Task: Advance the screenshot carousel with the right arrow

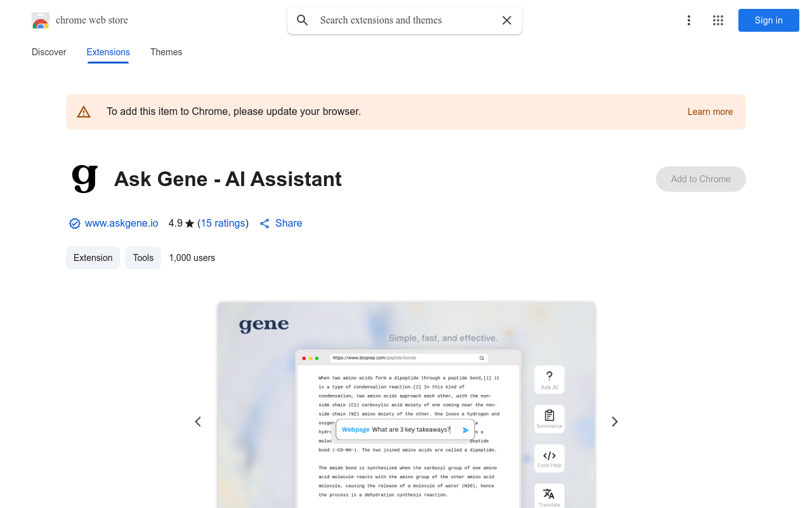Action: (614, 421)
